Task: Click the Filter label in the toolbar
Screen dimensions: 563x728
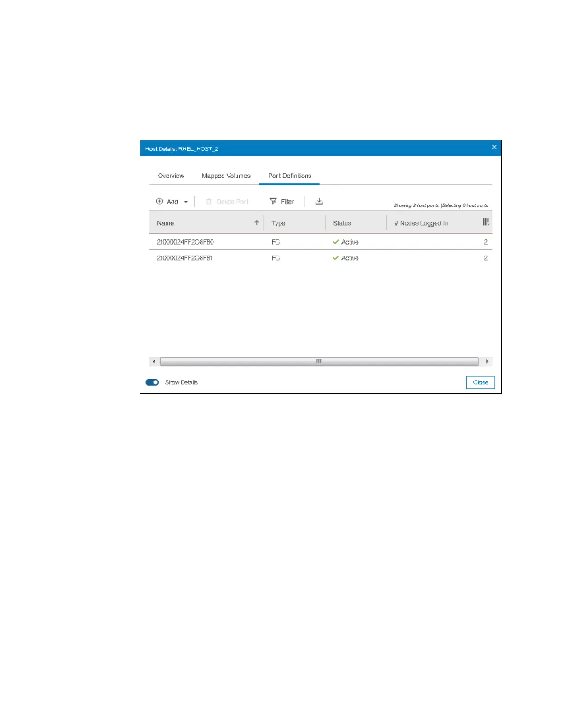Action: (x=287, y=202)
